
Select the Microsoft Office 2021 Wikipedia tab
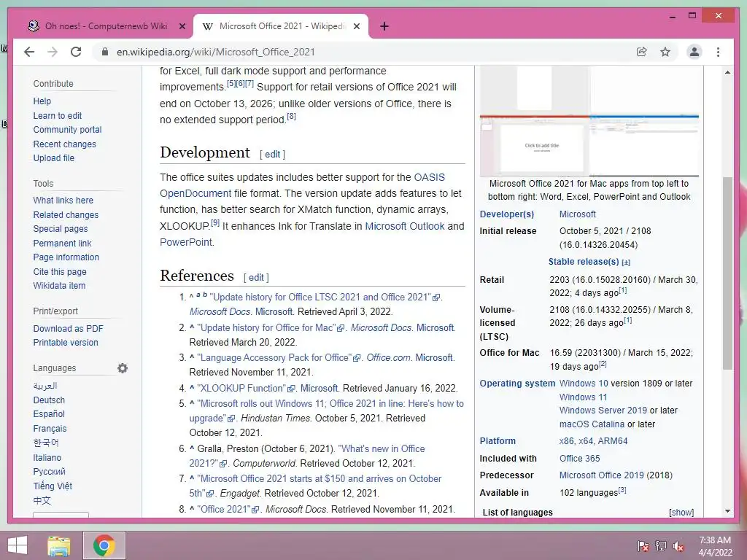coord(281,26)
